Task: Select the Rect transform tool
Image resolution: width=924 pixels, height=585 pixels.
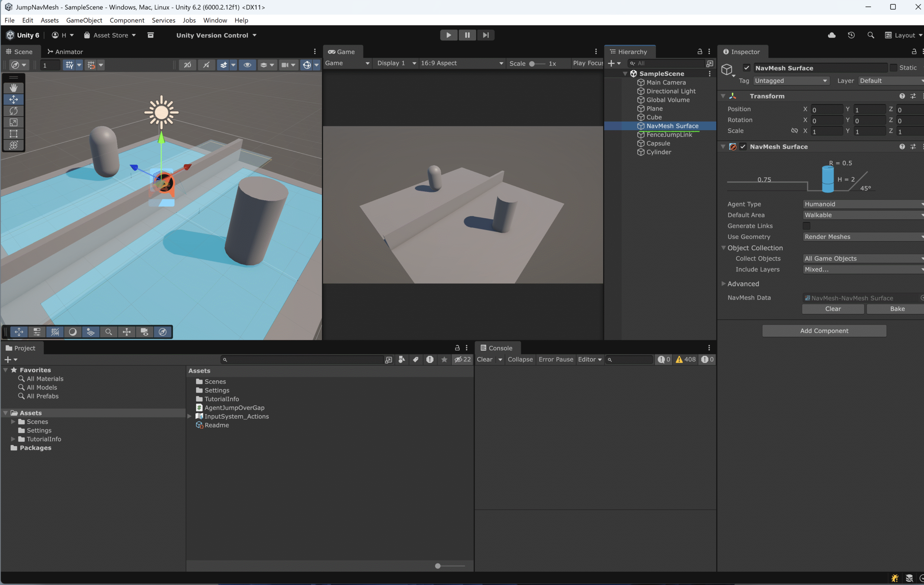Action: pyautogui.click(x=13, y=134)
